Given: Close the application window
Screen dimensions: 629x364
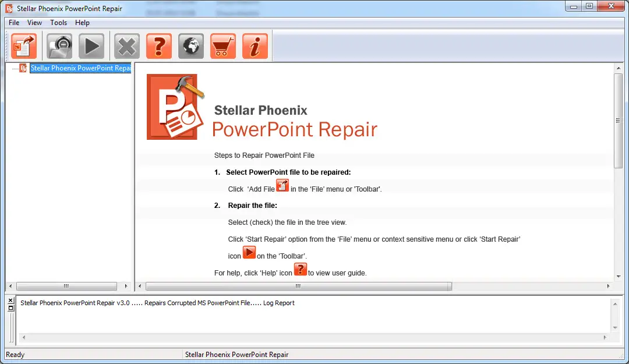Looking at the screenshot, I should click(611, 6).
